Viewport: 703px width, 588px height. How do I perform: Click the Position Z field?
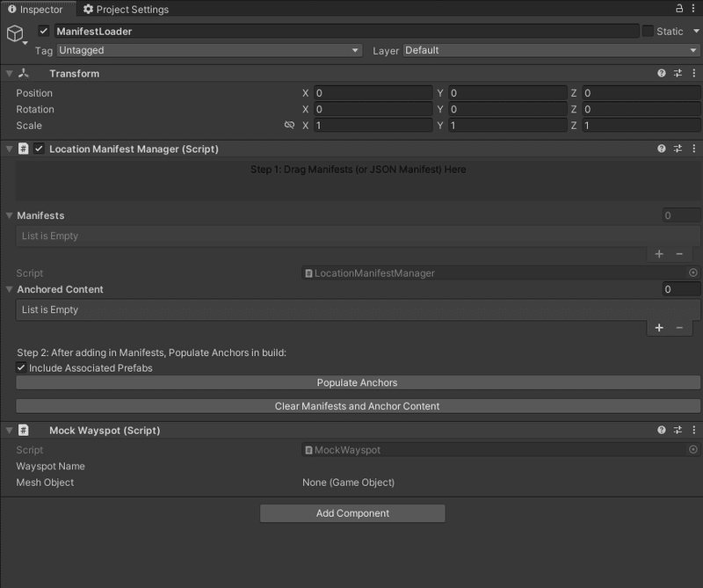coord(641,93)
